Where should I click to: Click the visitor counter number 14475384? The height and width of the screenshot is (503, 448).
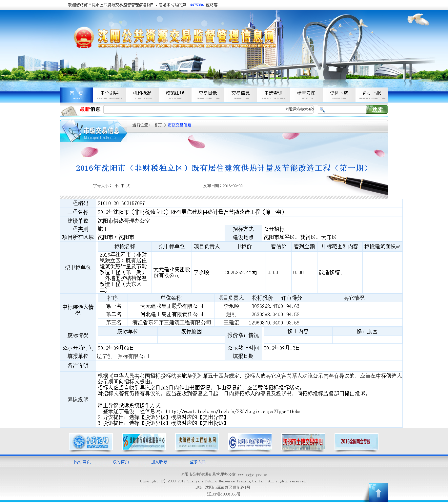click(196, 5)
